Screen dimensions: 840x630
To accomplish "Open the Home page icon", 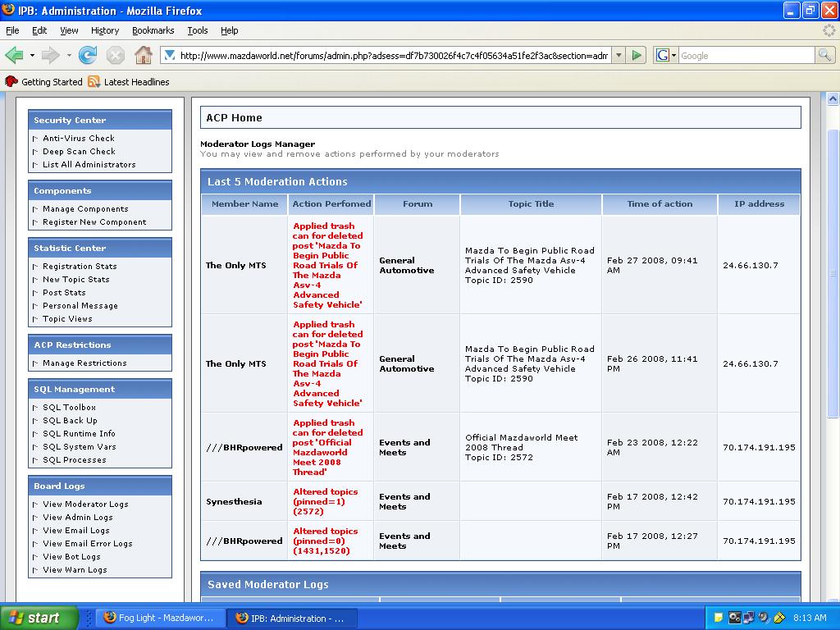I will pyautogui.click(x=143, y=55).
